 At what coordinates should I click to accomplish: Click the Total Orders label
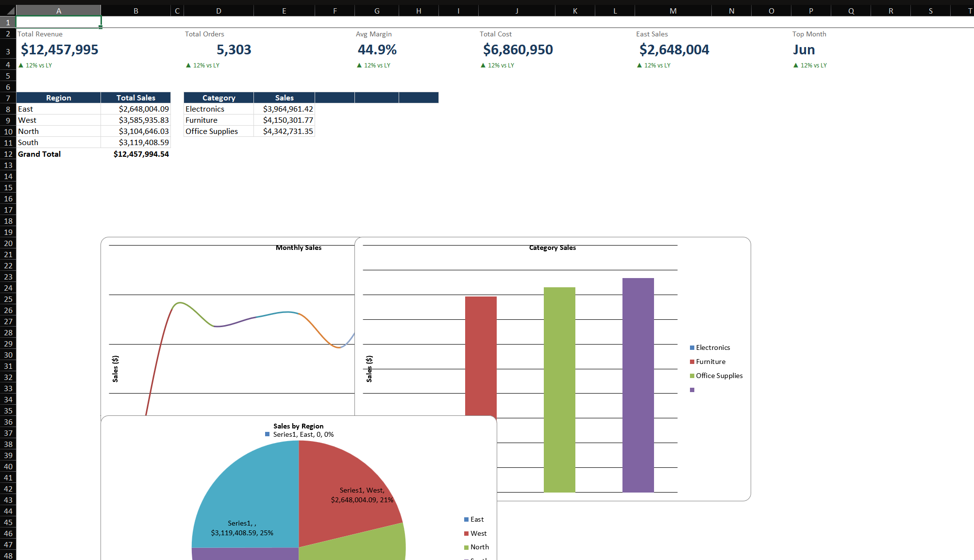[204, 34]
